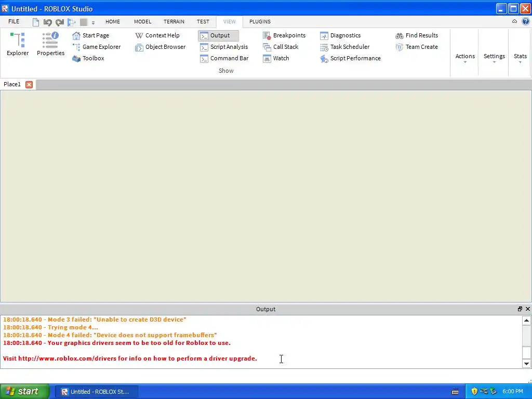Show Diagnostics overlay
This screenshot has height=399, width=532.
click(x=340, y=35)
